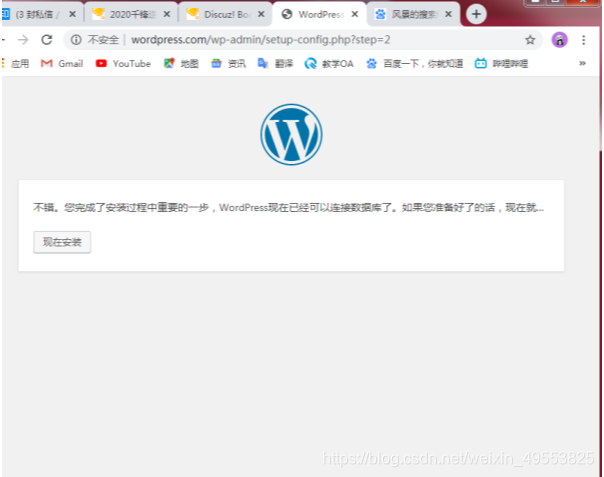The height and width of the screenshot is (477, 604).
Task: Close the 2020千锋 tab
Action: point(167,14)
